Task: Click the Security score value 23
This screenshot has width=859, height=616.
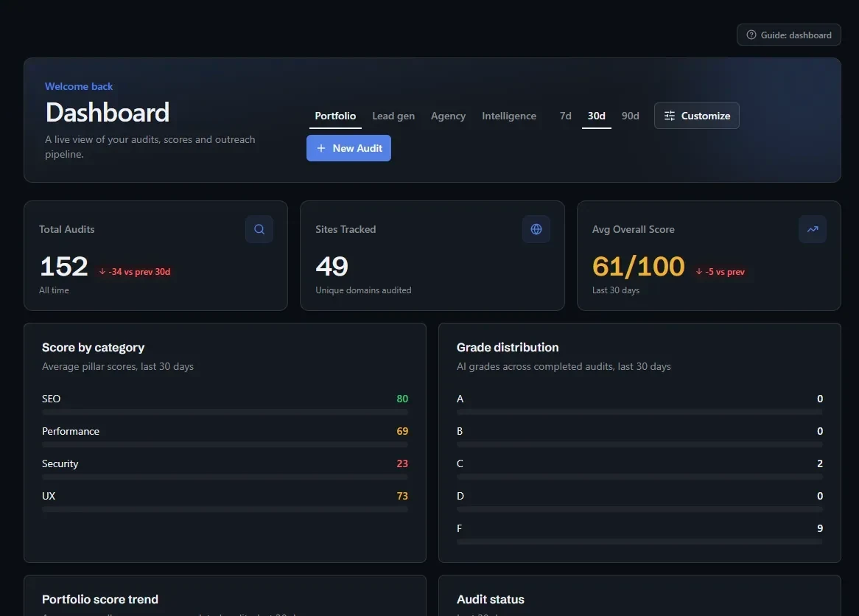Action: click(402, 463)
